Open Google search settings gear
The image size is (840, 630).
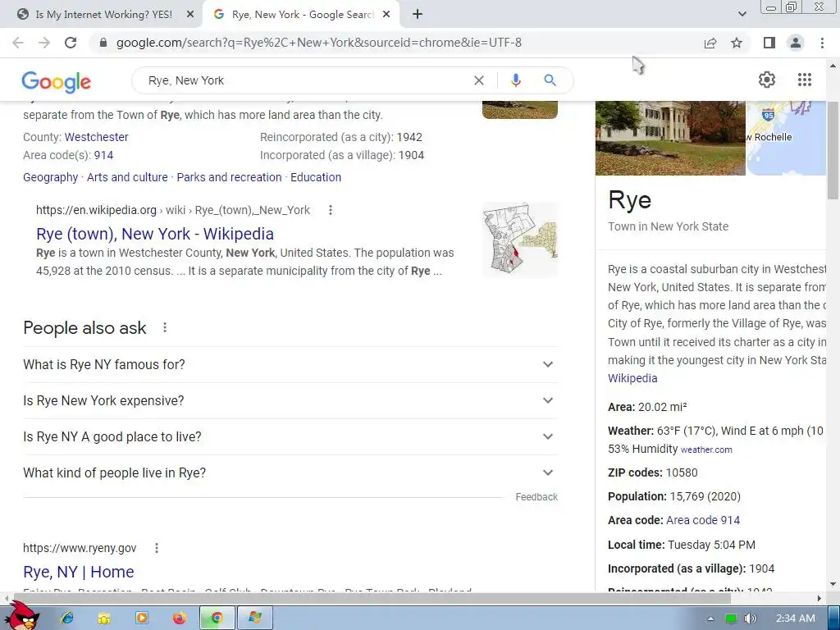(x=767, y=80)
